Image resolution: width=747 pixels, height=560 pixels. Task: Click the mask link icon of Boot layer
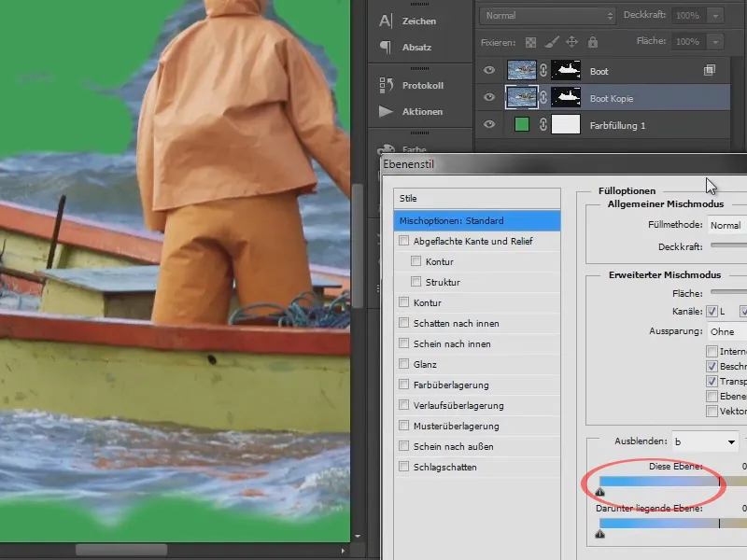[x=543, y=71]
